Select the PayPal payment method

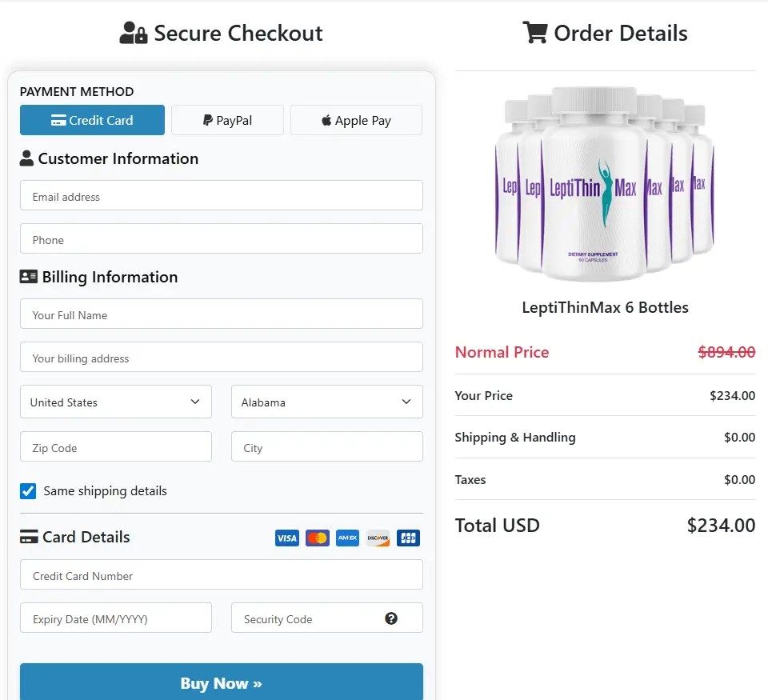click(x=227, y=120)
